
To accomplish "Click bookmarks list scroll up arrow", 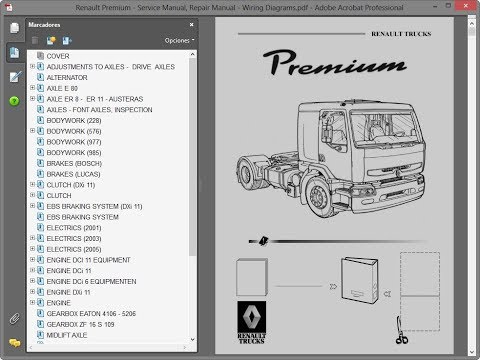I will pos(192,54).
